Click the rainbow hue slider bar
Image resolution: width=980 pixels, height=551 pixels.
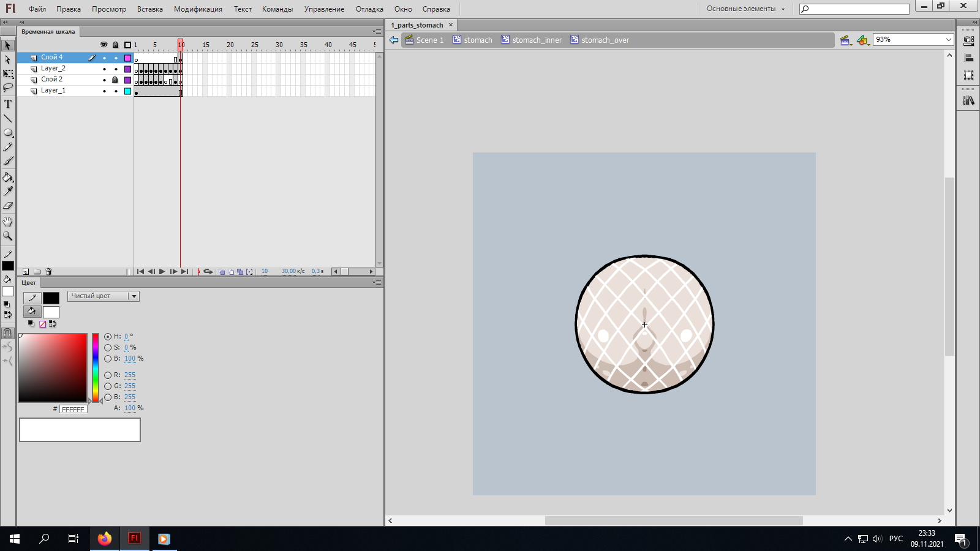click(x=96, y=368)
